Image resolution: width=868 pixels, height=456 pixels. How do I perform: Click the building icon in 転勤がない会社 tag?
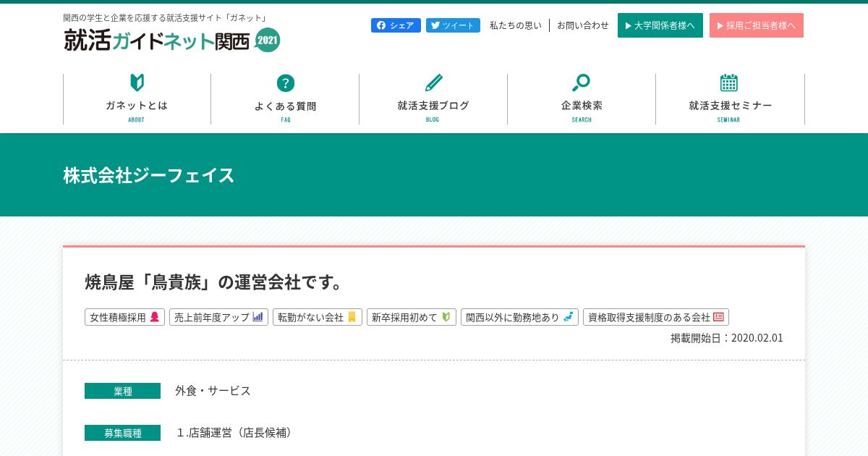click(x=352, y=317)
